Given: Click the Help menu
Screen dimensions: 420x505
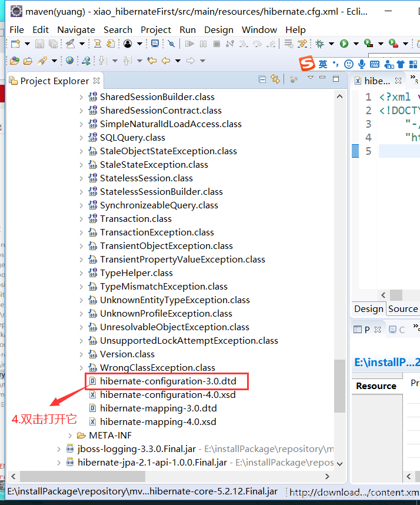Looking at the screenshot, I should pyautogui.click(x=295, y=29).
